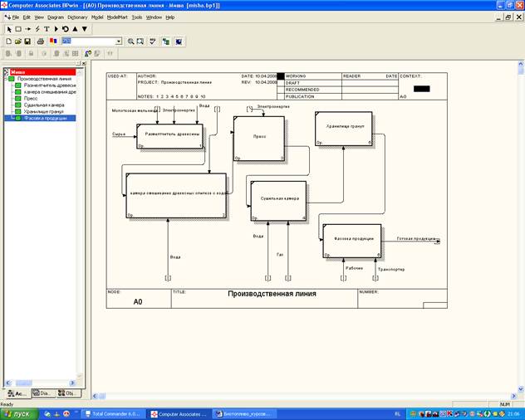Open the zoom level combo dropdown arrow
Image resolution: width=525 pixels, height=420 pixels.
click(x=119, y=42)
